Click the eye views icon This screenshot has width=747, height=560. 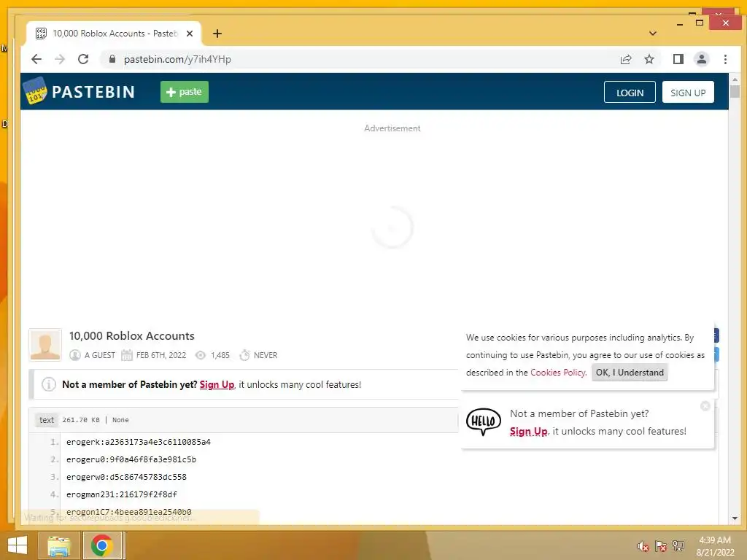point(201,355)
